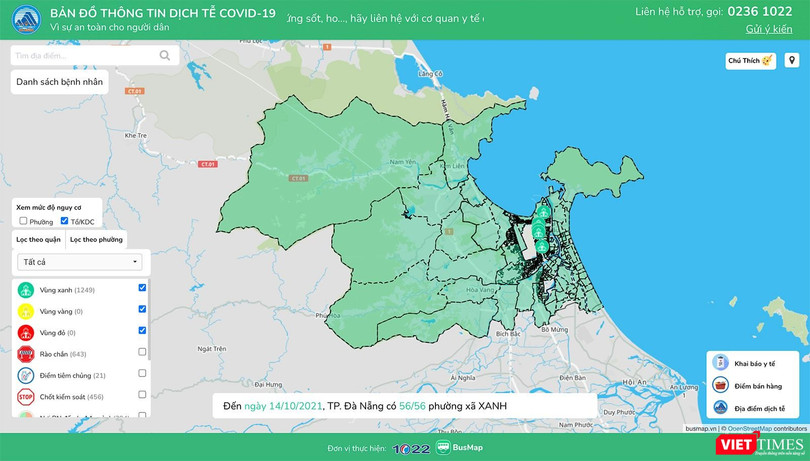The image size is (810, 461).
Task: Switch to Lọc theo phường tab
Action: coord(96,240)
